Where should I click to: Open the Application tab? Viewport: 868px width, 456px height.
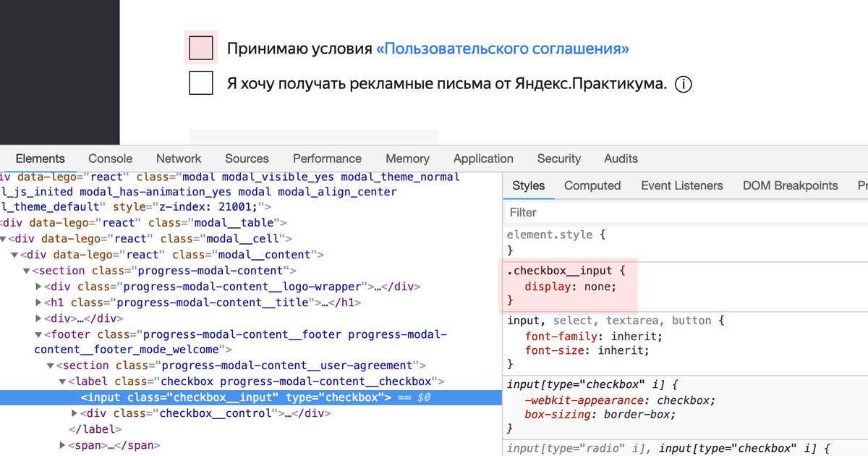click(483, 159)
